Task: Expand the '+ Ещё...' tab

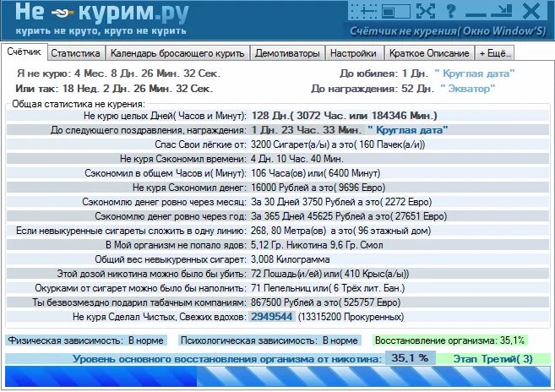Action: pos(495,52)
